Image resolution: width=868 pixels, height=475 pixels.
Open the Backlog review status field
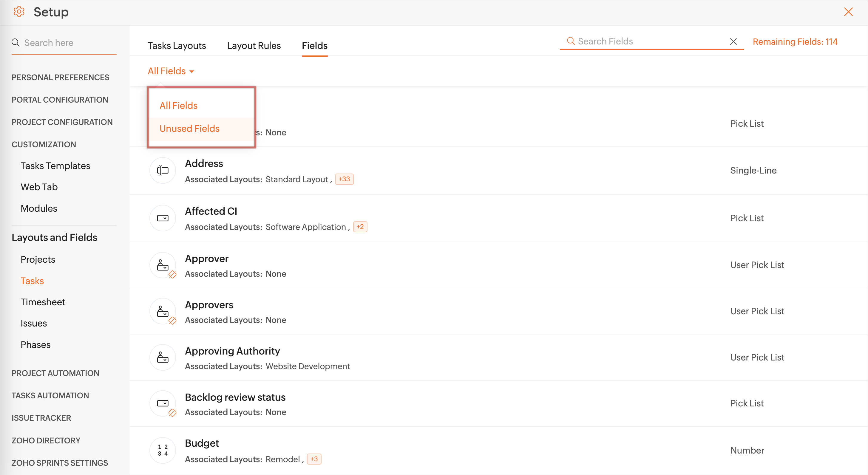pyautogui.click(x=235, y=397)
